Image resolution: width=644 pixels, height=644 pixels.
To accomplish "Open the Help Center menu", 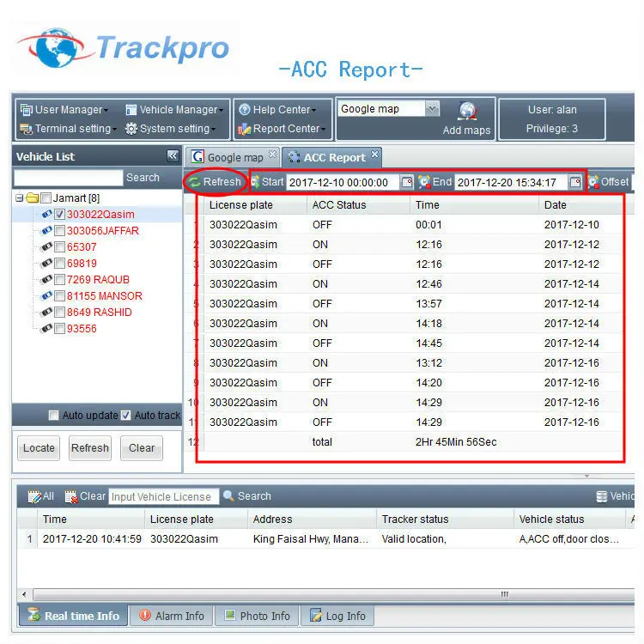I will tap(277, 110).
